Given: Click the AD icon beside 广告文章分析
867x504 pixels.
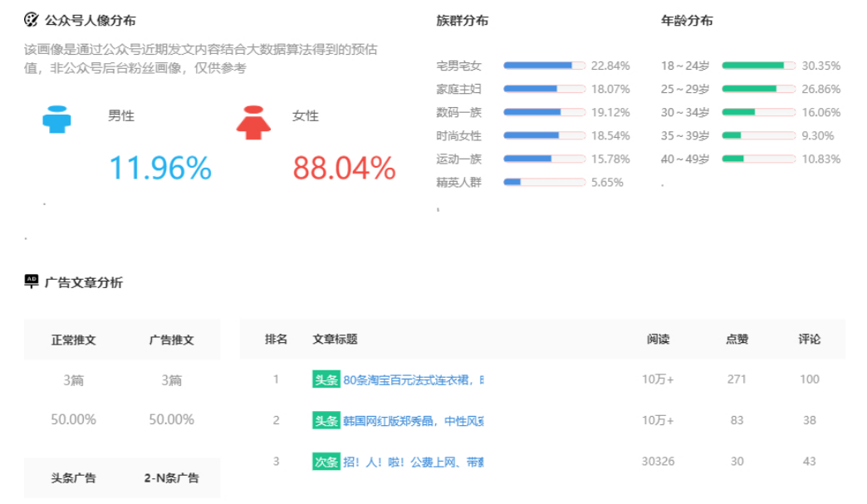Looking at the screenshot, I should [x=32, y=281].
